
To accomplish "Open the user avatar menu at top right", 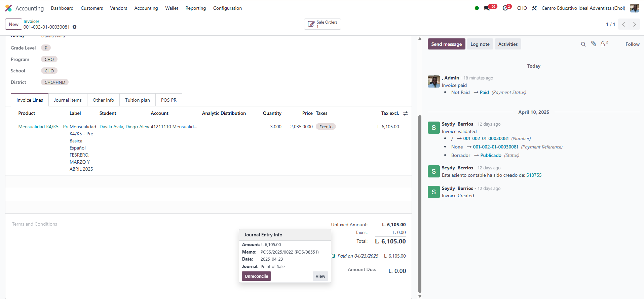I will click(x=634, y=8).
